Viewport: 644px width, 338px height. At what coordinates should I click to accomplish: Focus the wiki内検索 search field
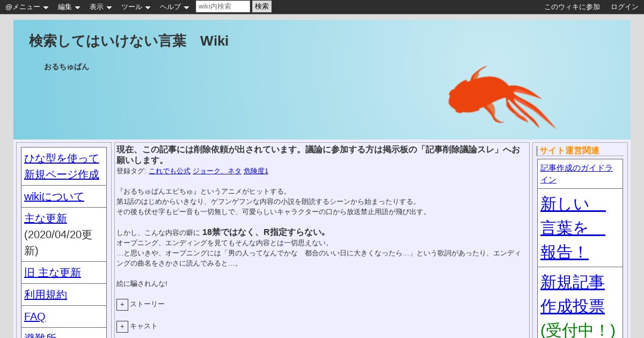click(223, 6)
